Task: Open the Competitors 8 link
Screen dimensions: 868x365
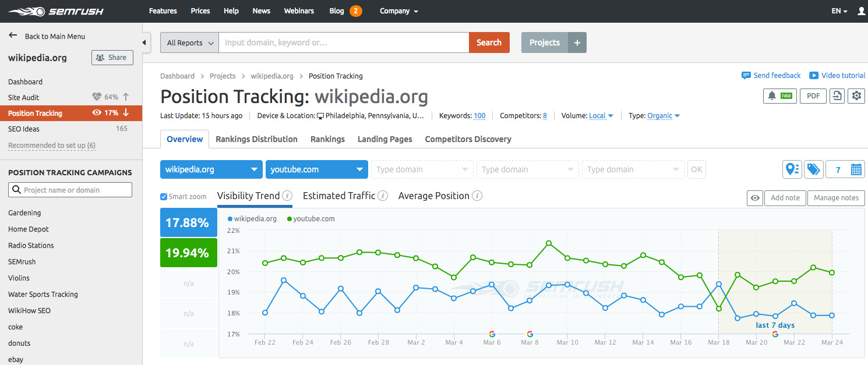Action: coord(545,116)
